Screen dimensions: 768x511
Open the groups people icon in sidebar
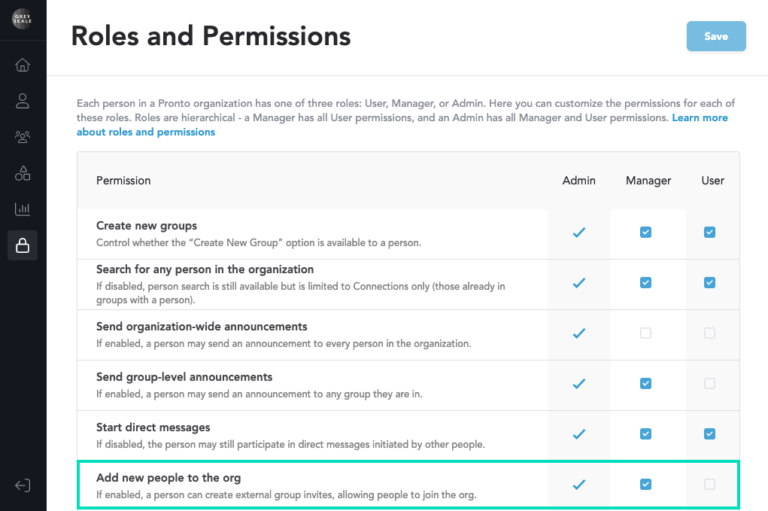23,137
